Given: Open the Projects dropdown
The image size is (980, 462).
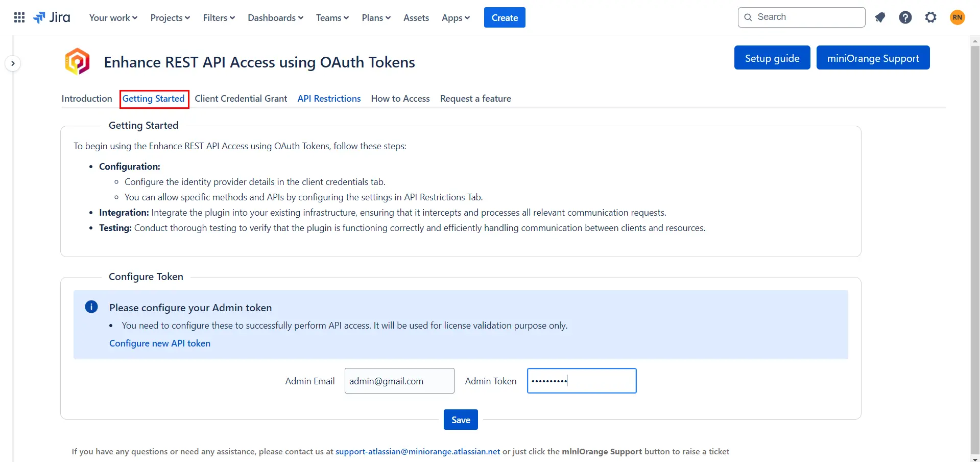Looking at the screenshot, I should tap(170, 17).
